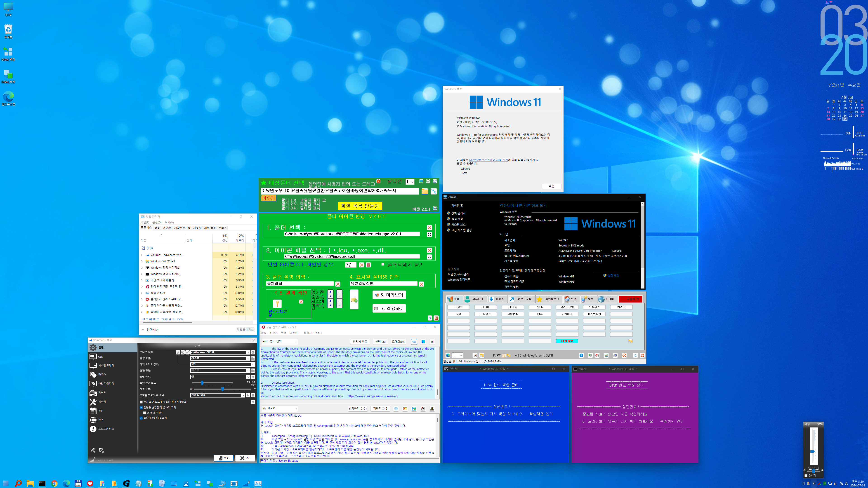The image size is (868, 488).
Task: Click the magnifier search icon on the taskbar
Action: pos(18,484)
